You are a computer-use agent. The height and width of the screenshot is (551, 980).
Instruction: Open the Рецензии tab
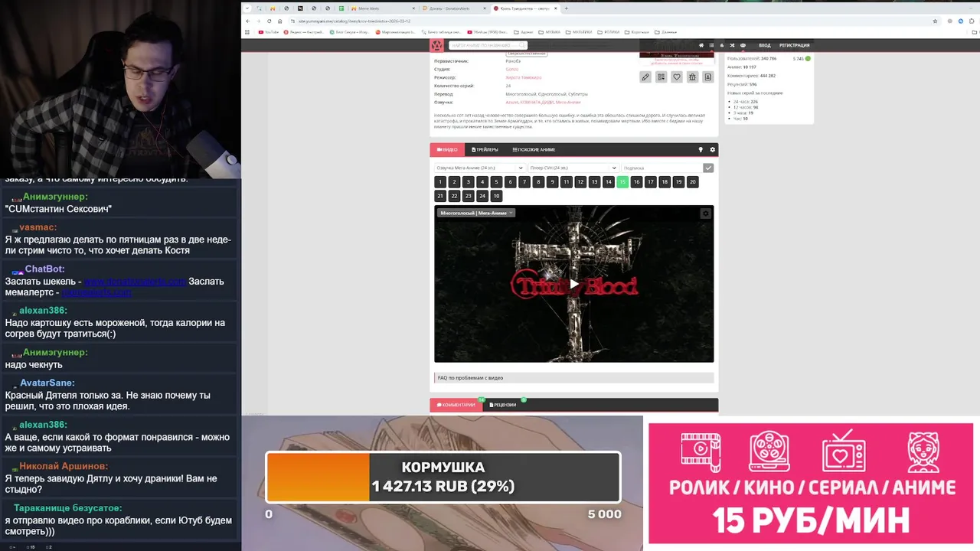point(503,405)
